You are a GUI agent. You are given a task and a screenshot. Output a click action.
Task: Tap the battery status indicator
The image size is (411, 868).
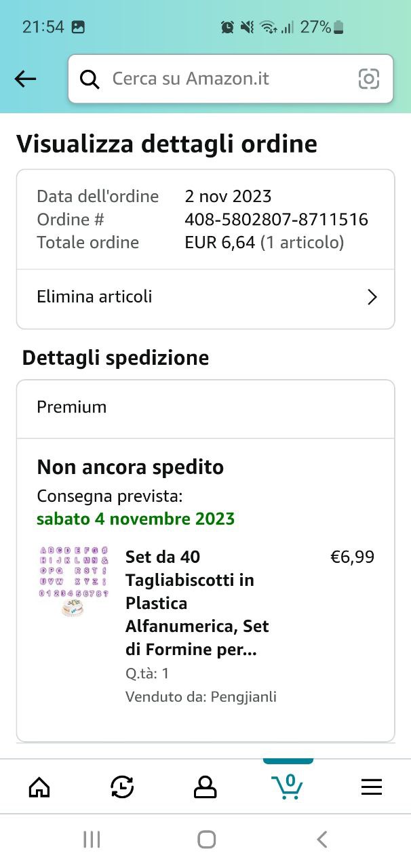tap(338, 27)
